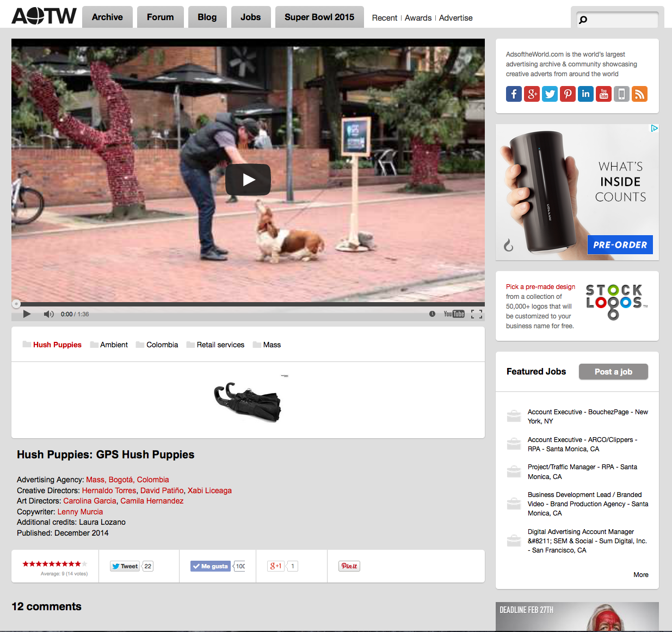This screenshot has width=672, height=632.
Task: Open the Pinterest social icon
Action: (568, 94)
